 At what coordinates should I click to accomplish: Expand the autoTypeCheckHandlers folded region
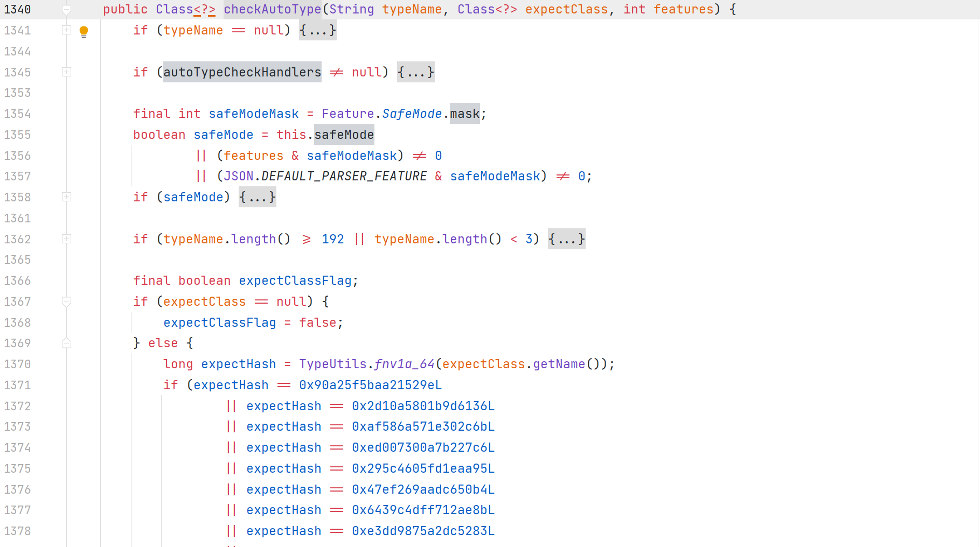click(66, 72)
